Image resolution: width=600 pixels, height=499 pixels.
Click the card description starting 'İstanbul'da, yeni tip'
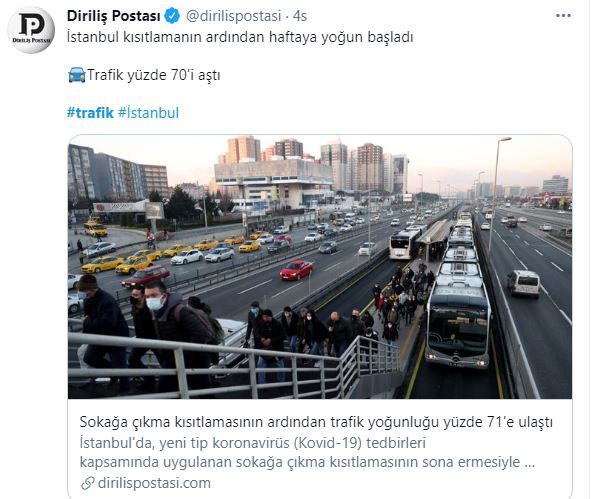point(307,452)
